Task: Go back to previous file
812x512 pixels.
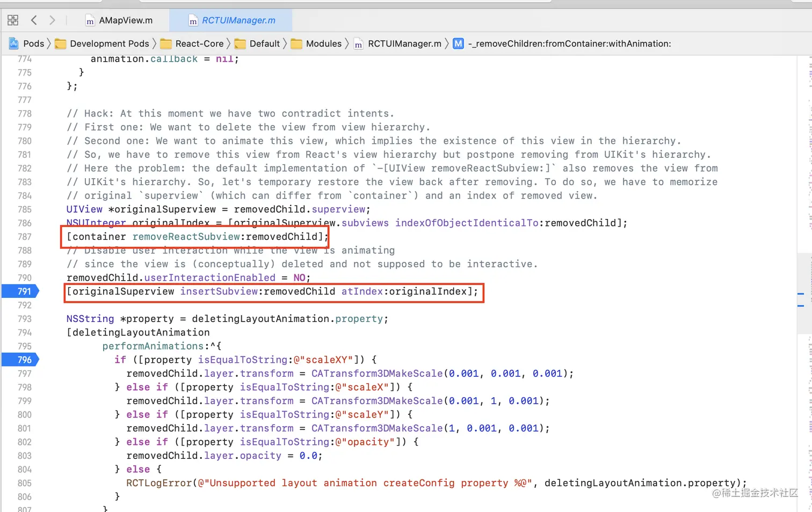Action: pos(34,20)
